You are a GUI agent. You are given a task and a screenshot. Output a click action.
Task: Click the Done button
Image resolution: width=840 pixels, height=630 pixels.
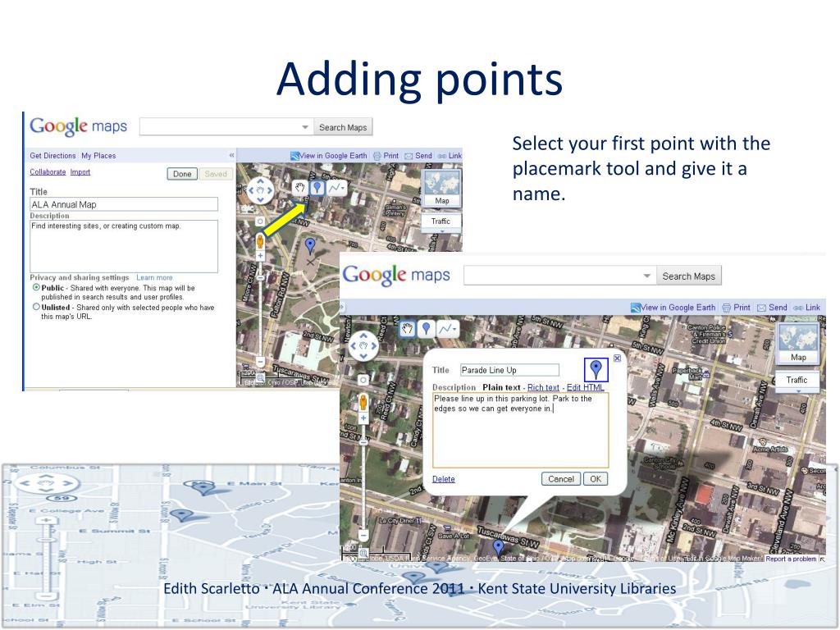click(182, 174)
